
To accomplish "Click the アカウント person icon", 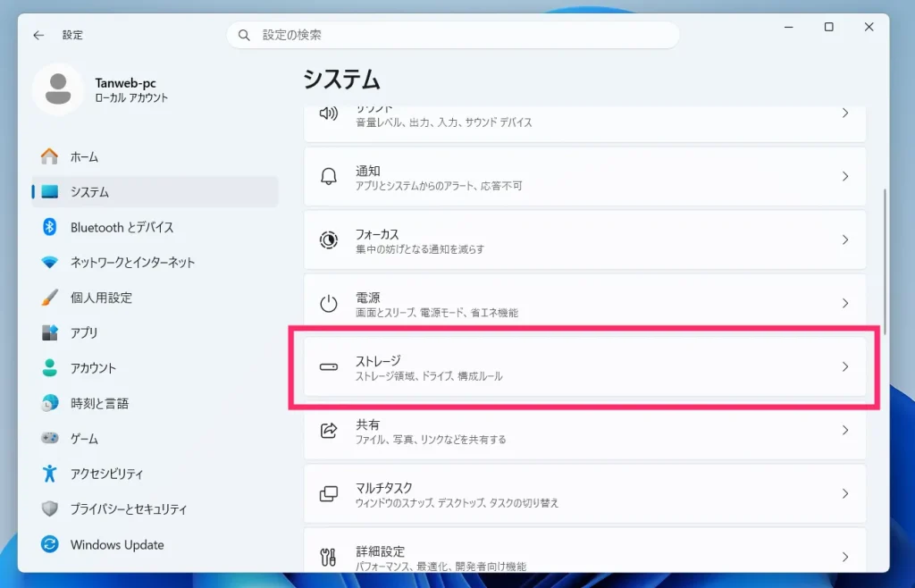I will coord(50,367).
